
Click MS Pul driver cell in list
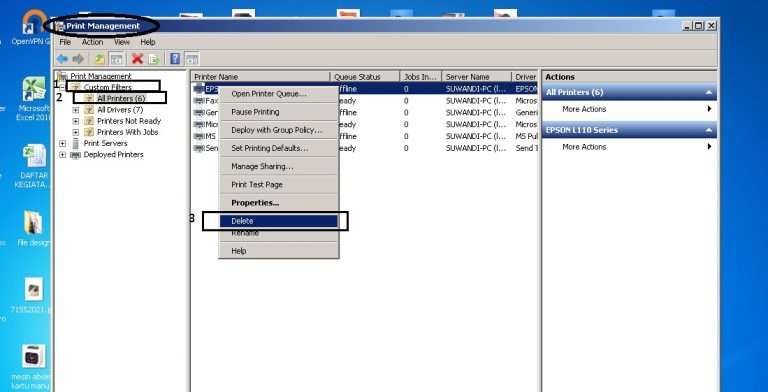[527, 136]
